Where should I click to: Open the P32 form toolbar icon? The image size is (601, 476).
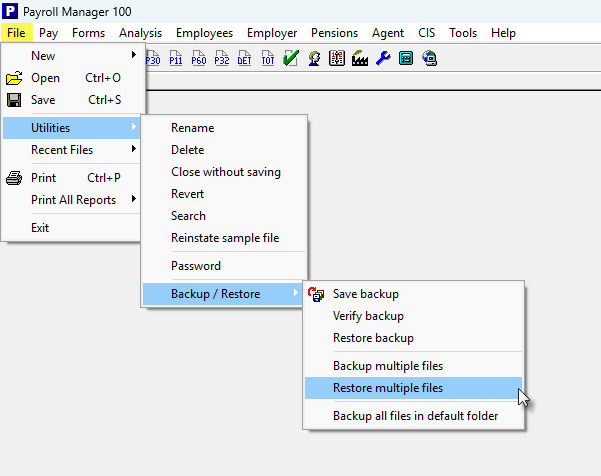click(222, 58)
